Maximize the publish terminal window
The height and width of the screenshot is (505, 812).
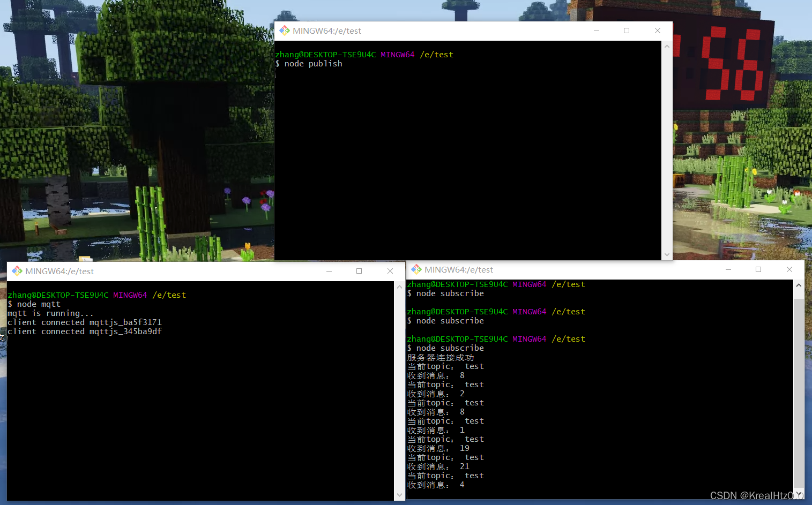coord(627,31)
